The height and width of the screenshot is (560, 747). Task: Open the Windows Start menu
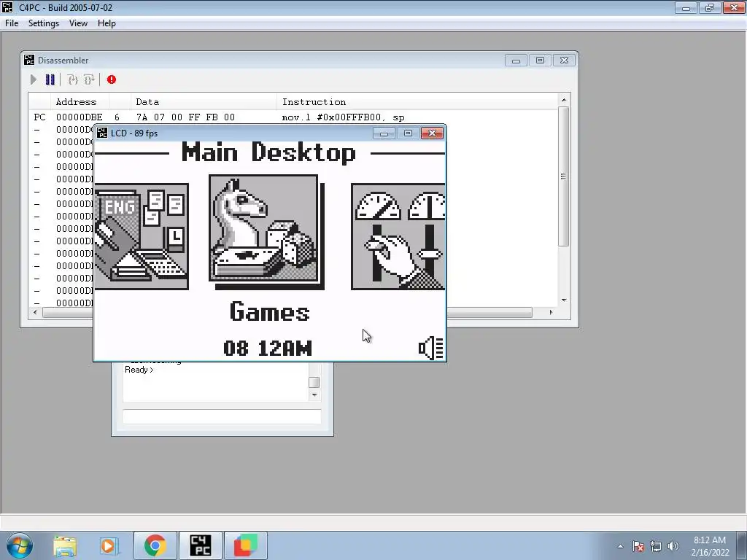(x=20, y=545)
